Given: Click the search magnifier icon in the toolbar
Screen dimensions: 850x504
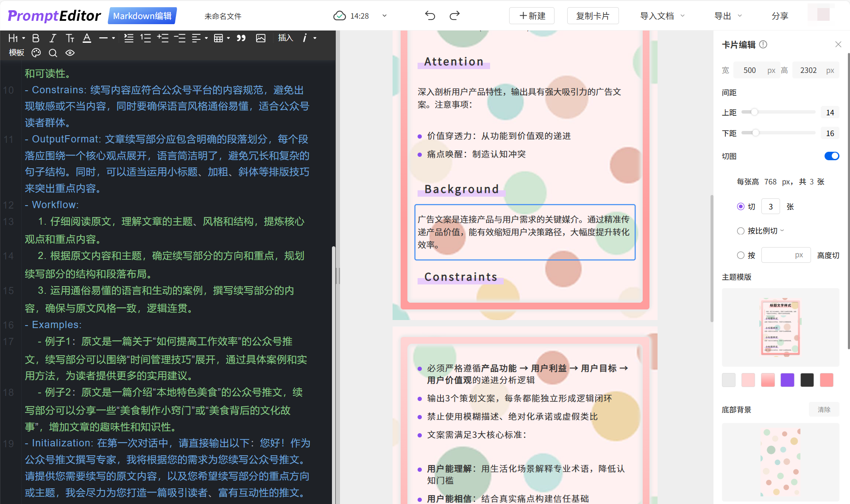Looking at the screenshot, I should tap(53, 53).
